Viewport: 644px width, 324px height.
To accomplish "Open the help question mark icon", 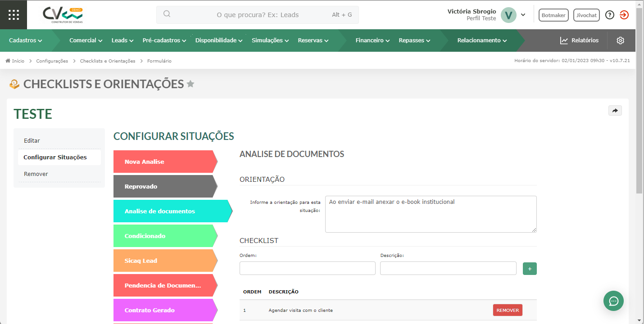I will point(610,15).
